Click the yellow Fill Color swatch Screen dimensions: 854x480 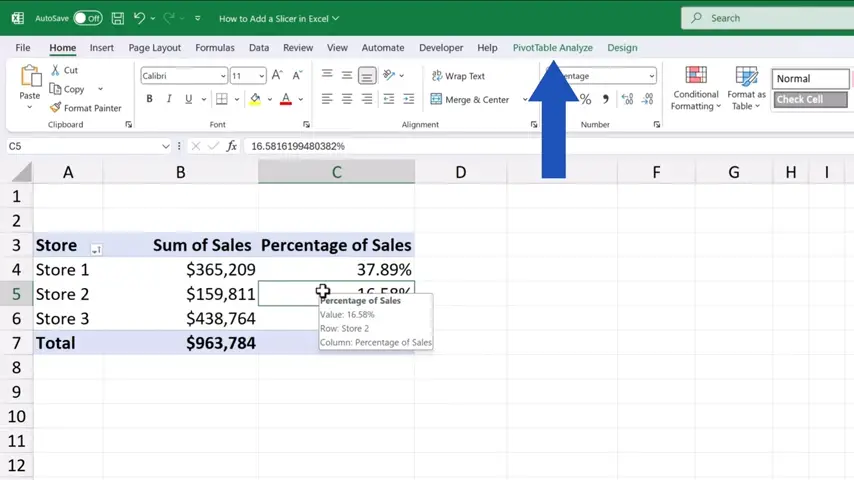[255, 99]
